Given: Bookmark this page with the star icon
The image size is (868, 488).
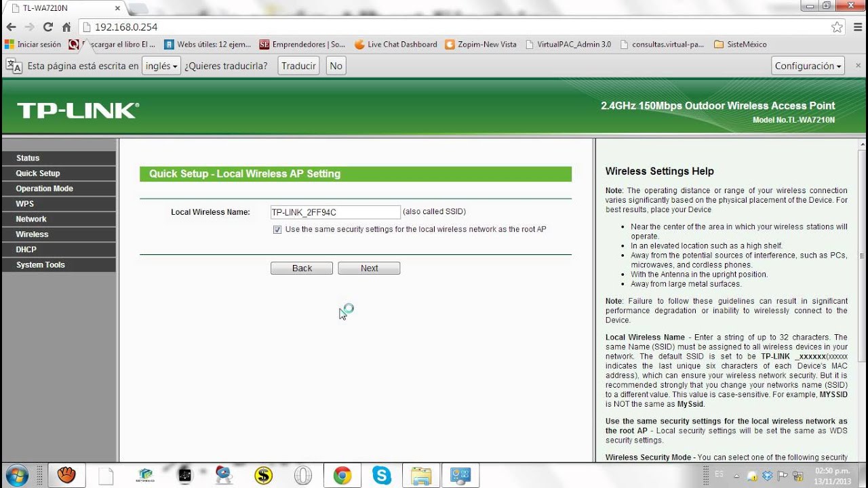Looking at the screenshot, I should coord(837,27).
